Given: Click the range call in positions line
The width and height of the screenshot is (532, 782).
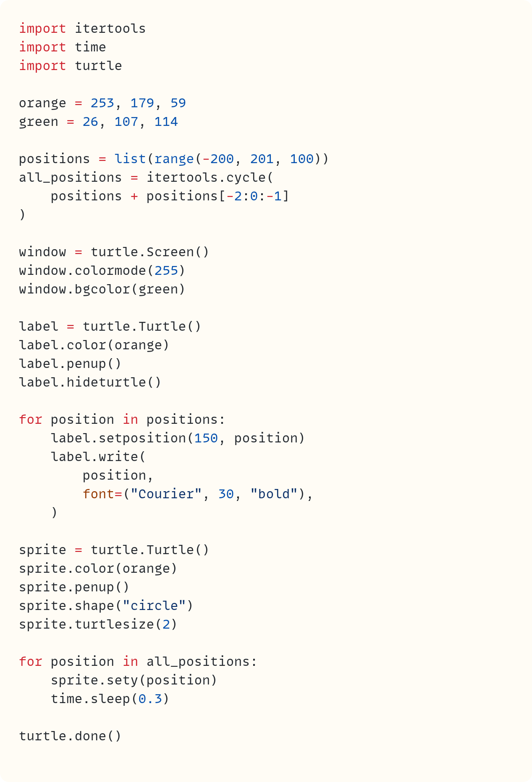Looking at the screenshot, I should [174, 159].
